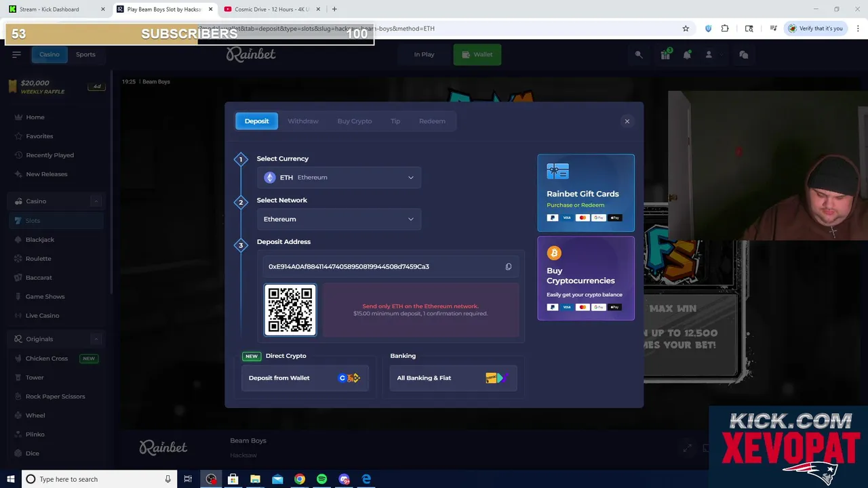Viewport: 868px width, 488px height.
Task: Select the Deposit tab
Action: (x=256, y=121)
